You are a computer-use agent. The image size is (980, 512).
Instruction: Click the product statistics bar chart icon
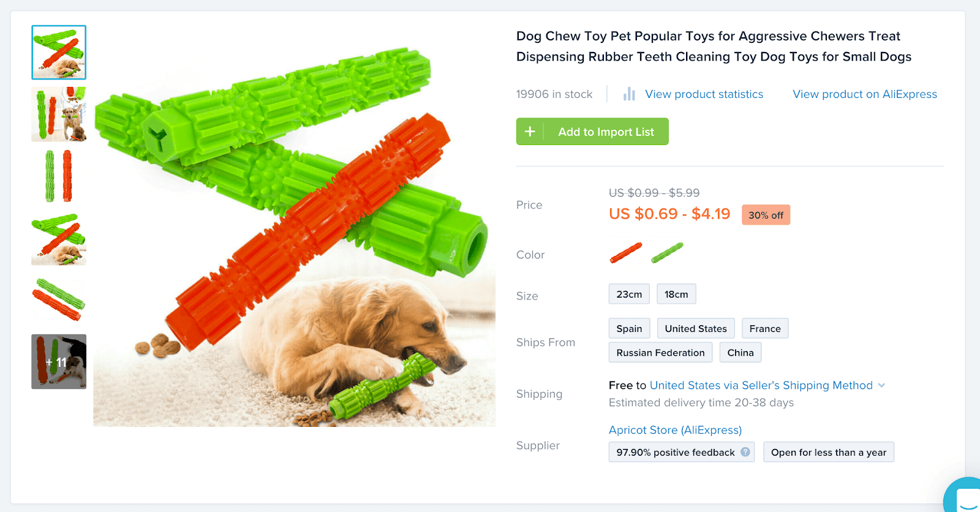(x=628, y=94)
